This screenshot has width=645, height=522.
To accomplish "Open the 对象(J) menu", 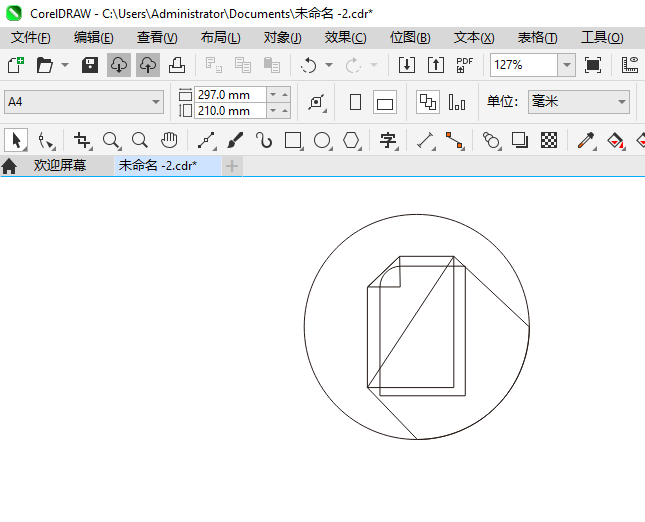I will [x=283, y=38].
